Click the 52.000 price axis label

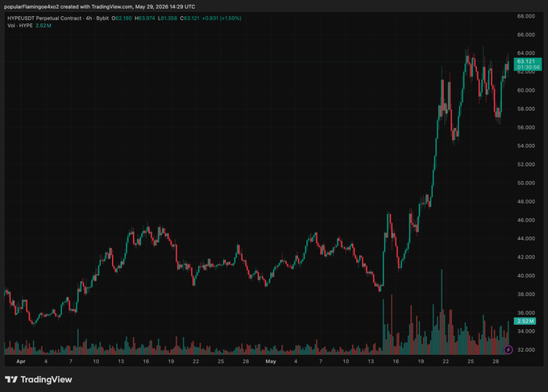(525, 164)
